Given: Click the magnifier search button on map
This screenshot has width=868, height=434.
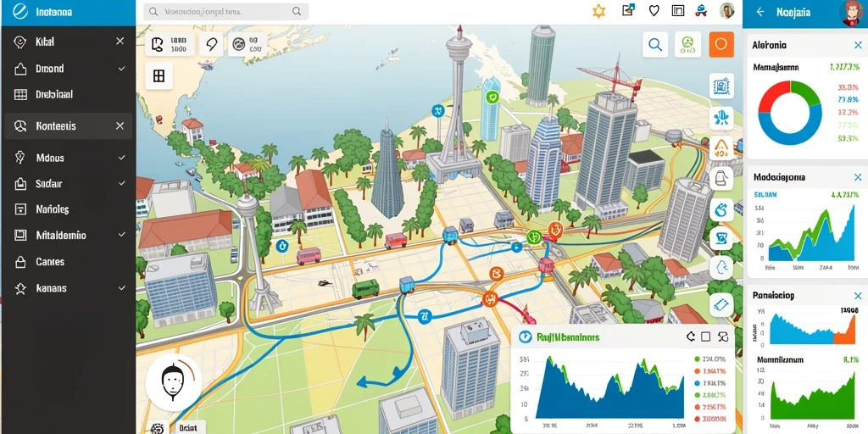Looking at the screenshot, I should 655,45.
